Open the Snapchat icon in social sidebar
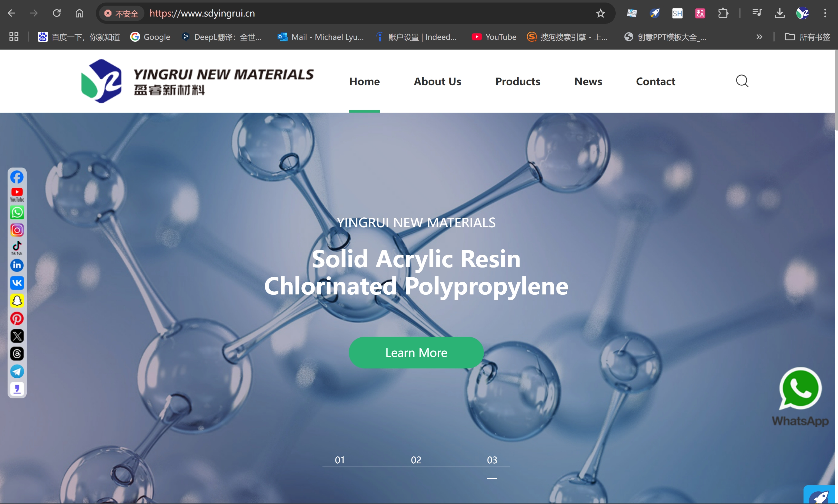 17,301
